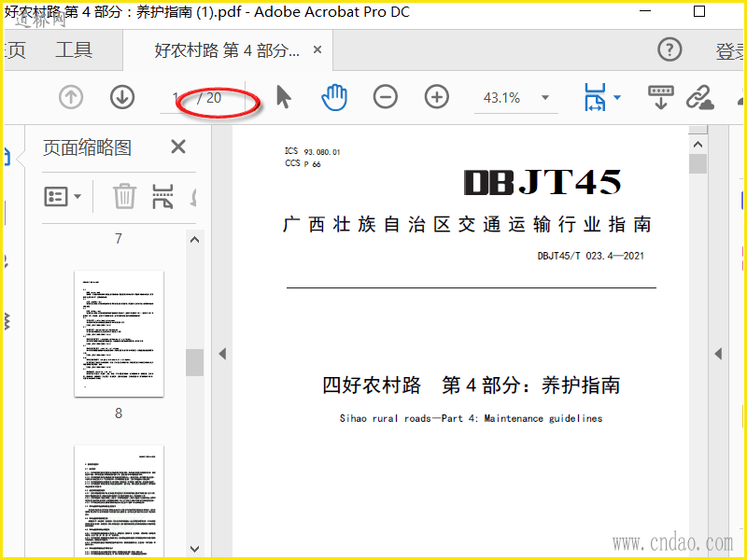Click the share link cloud icon
The image size is (747, 560).
pyautogui.click(x=699, y=97)
